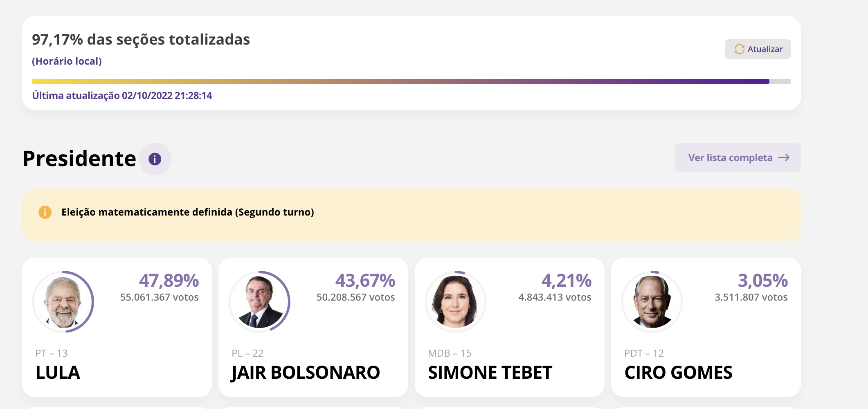This screenshot has height=409, width=868.
Task: Click Ciro Gomes's candidate photo
Action: pyautogui.click(x=652, y=302)
